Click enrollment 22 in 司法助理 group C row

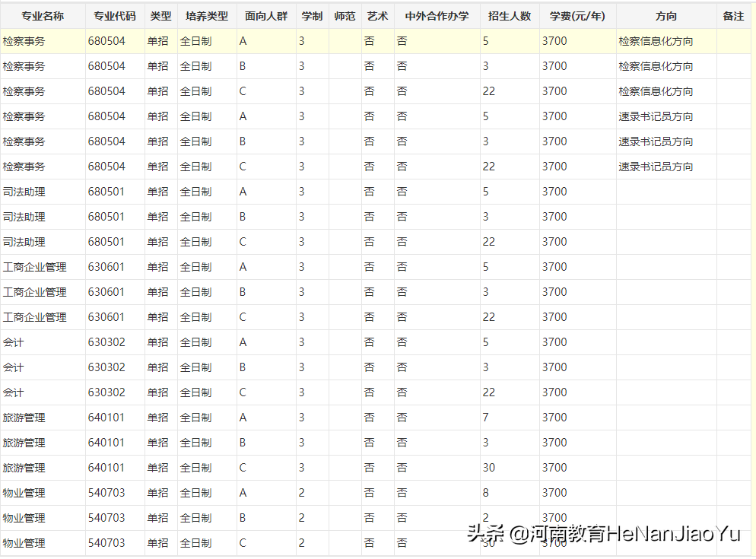(x=489, y=242)
